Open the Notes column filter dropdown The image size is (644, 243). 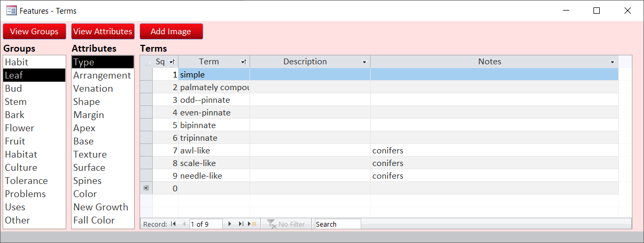pyautogui.click(x=612, y=62)
